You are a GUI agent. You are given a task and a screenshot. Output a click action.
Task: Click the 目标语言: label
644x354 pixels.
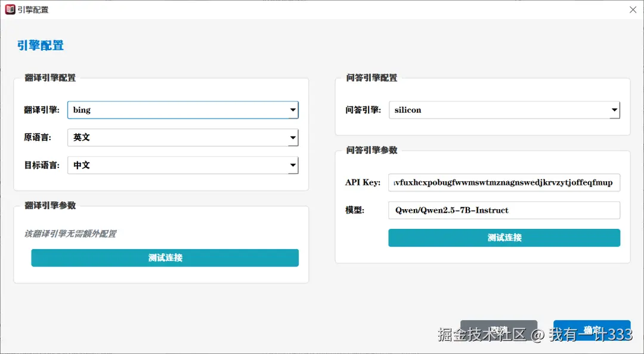point(42,165)
